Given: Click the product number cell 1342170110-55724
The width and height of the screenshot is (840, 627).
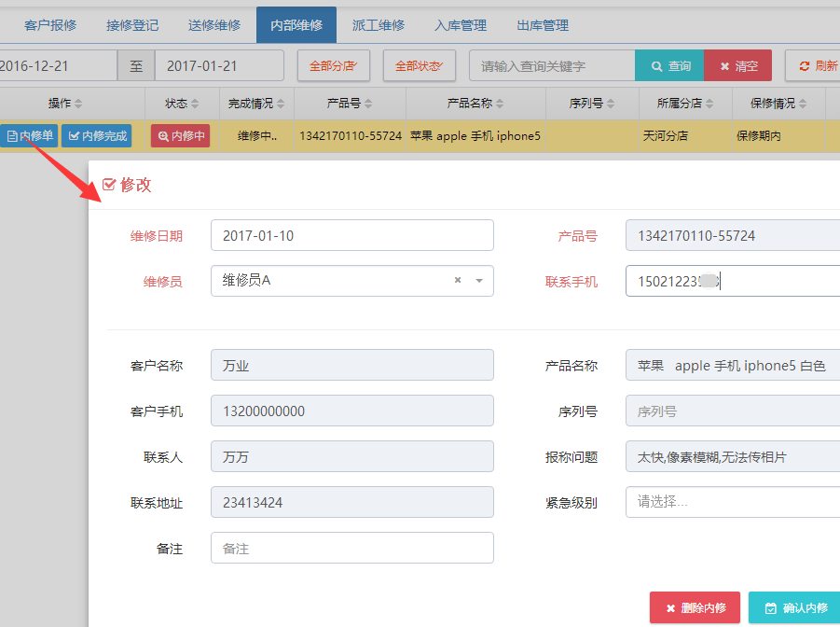Looking at the screenshot, I should tap(351, 136).
